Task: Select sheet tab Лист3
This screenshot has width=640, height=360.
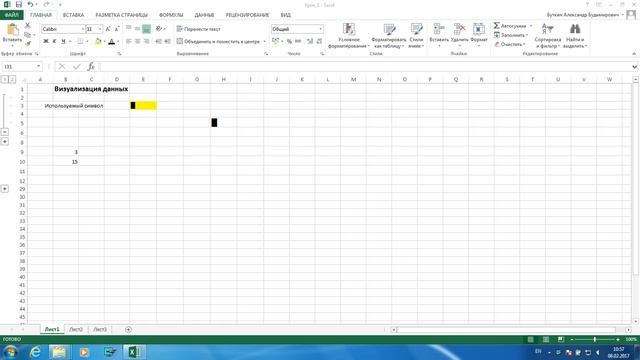Action: point(100,329)
